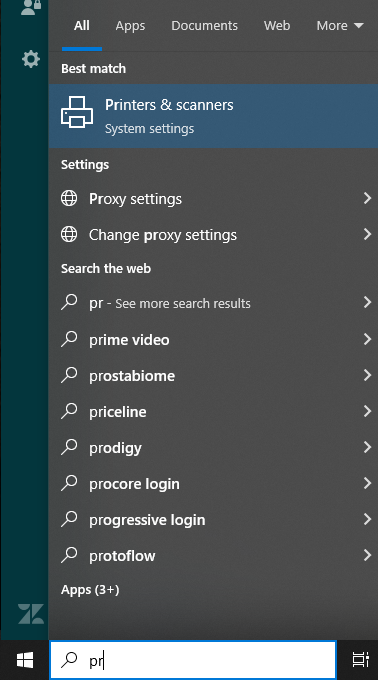Image resolution: width=378 pixels, height=680 pixels.
Task: Open the Zendesk icon in sidebar
Action: [x=31, y=614]
